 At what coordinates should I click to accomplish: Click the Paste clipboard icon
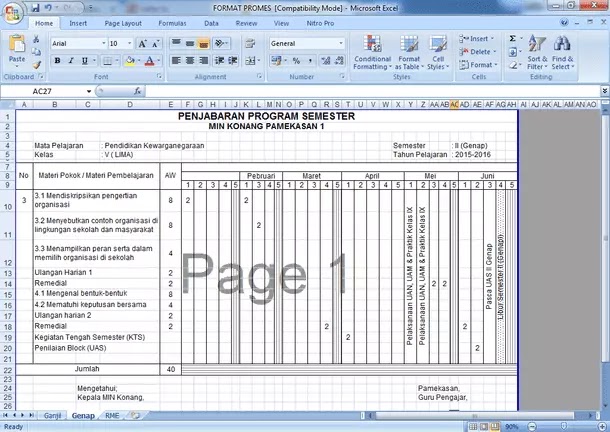[17, 44]
